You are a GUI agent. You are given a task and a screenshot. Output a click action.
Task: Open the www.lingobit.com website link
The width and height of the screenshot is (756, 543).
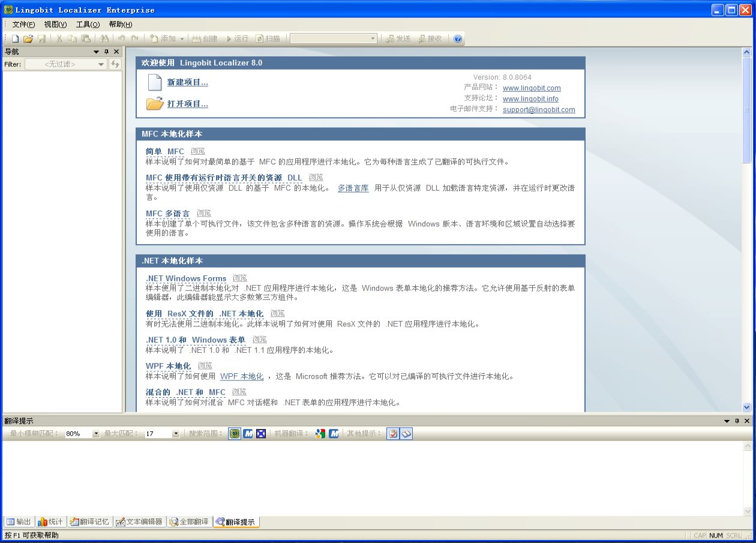[532, 88]
